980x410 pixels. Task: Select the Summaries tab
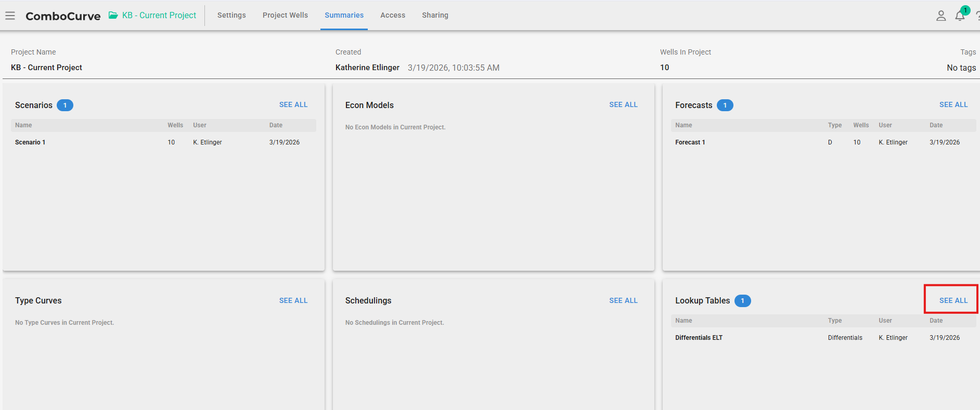[x=344, y=16]
